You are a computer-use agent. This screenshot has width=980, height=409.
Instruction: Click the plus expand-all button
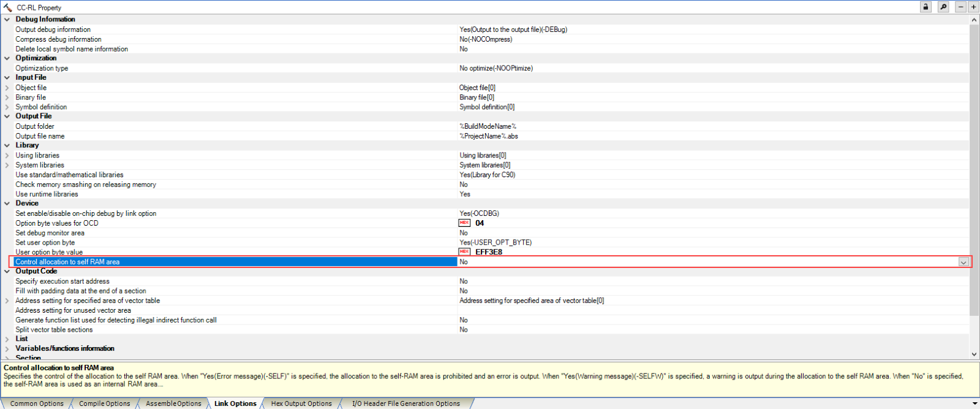[973, 7]
